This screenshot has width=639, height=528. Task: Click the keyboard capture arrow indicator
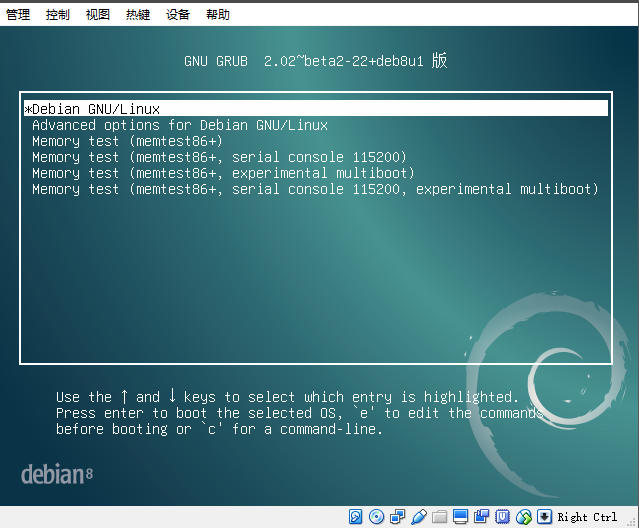544,517
